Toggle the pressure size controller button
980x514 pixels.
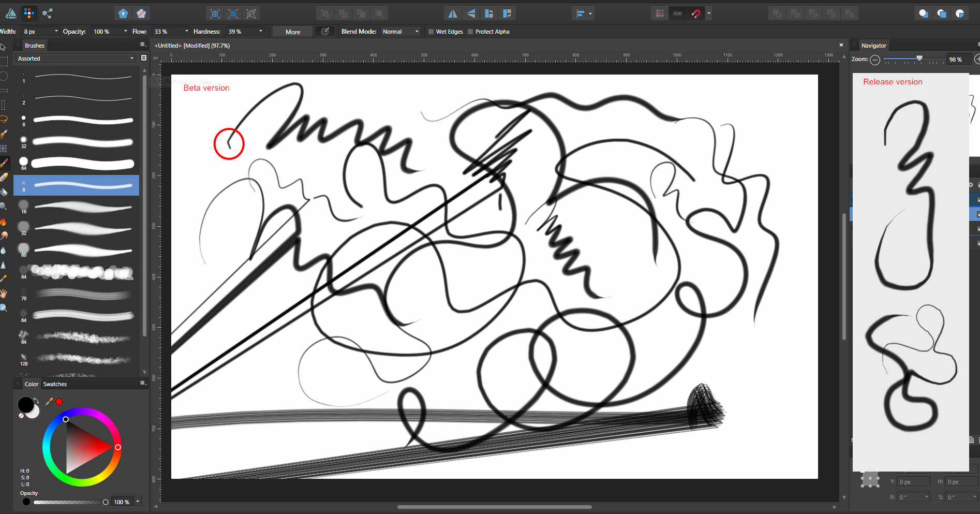coord(325,32)
